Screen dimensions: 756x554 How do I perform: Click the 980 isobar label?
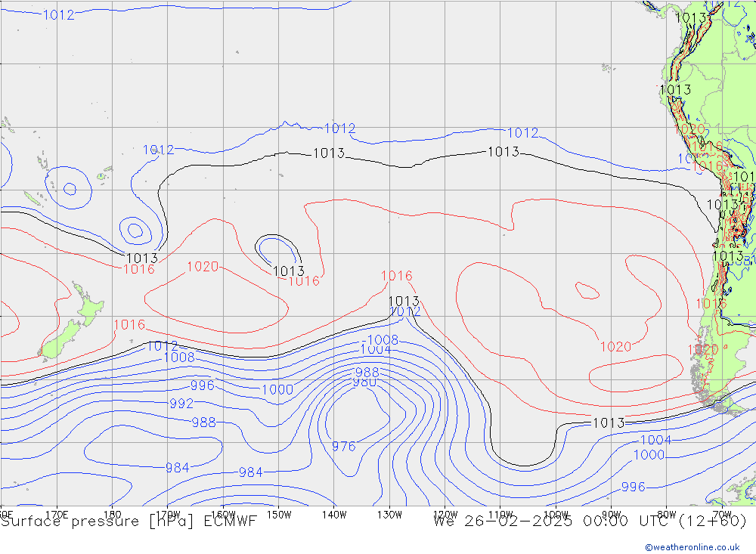pos(364,382)
